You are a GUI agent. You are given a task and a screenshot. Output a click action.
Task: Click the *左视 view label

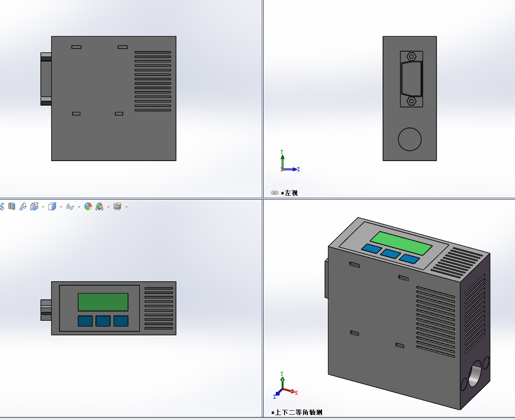(289, 193)
